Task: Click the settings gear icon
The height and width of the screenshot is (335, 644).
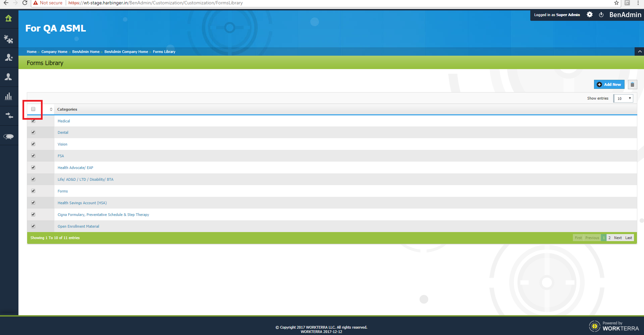Action: 589,15
